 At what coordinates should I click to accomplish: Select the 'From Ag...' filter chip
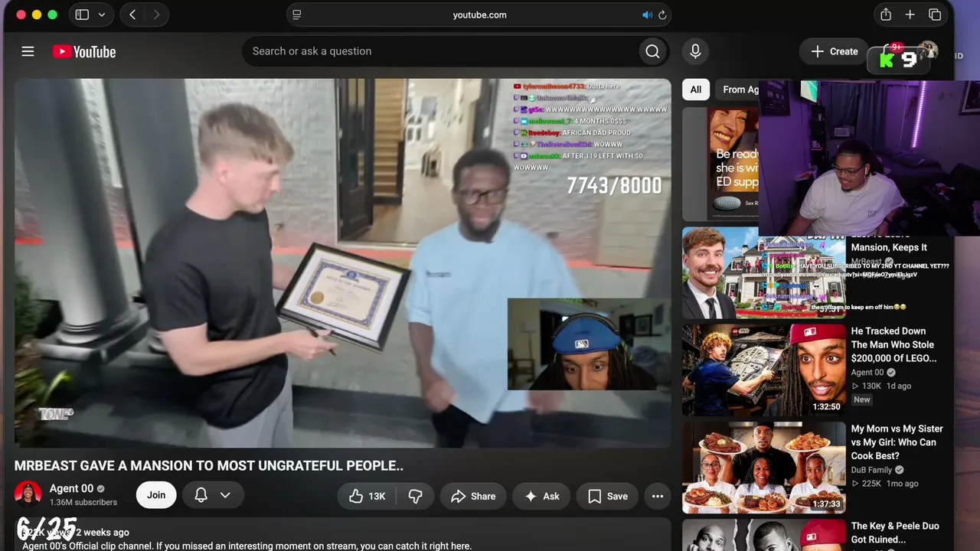[x=737, y=90]
